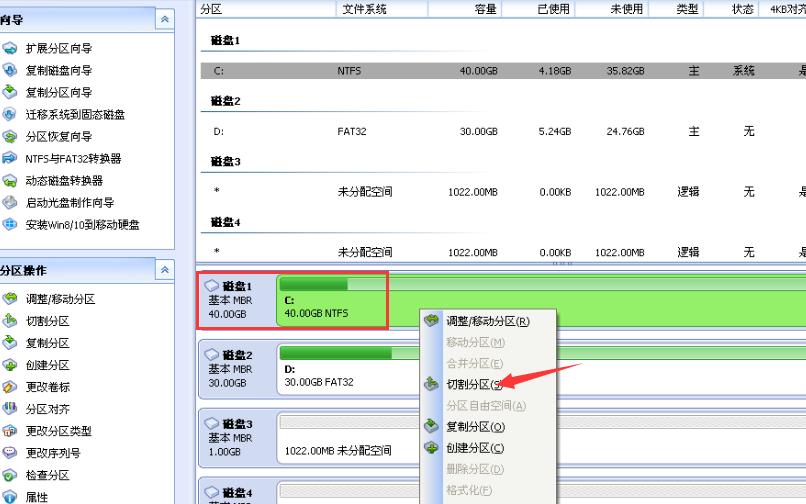806x504 pixels.
Task: Click the Copy Disk Wizard icon (复制磁盘向导)
Action: (10, 71)
